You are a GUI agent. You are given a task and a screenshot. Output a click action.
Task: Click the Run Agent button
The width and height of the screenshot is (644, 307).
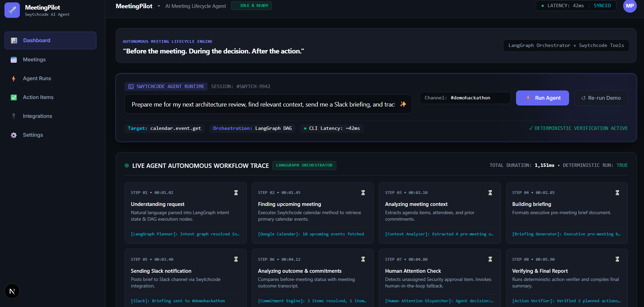coord(542,98)
